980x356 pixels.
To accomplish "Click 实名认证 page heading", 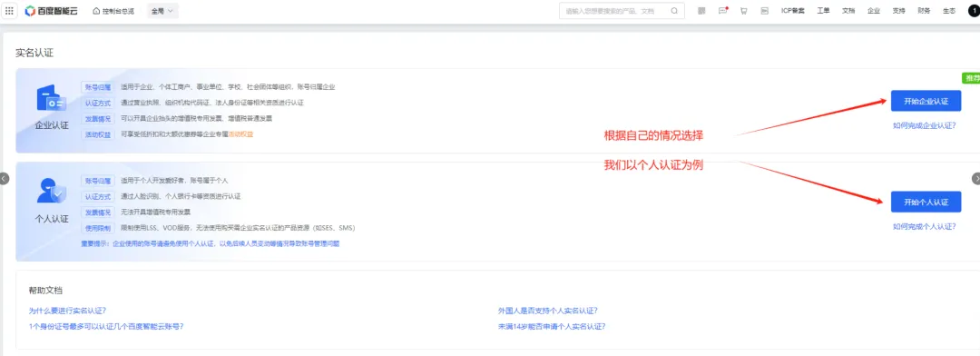I will point(34,53).
